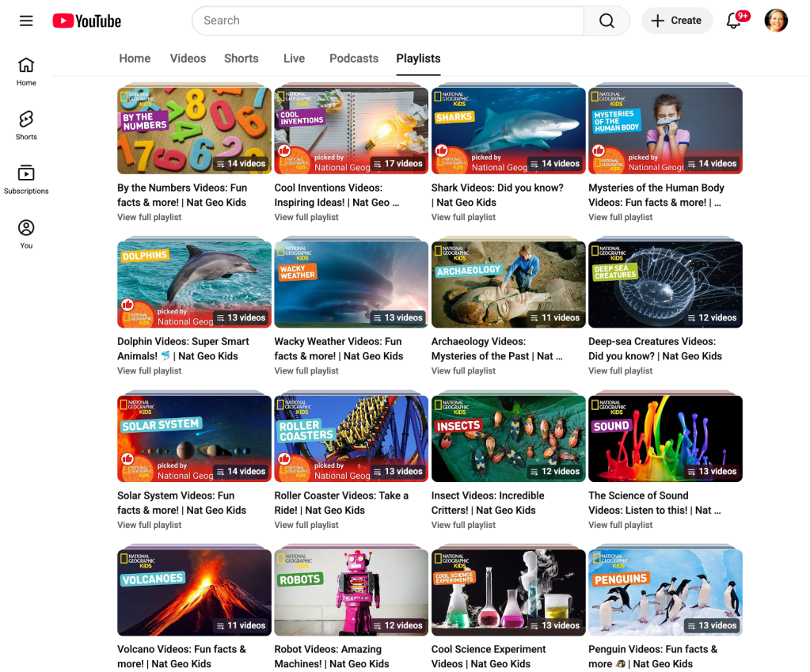Open Subscriptions in the sidebar
This screenshot has width=810, height=672.
26,179
